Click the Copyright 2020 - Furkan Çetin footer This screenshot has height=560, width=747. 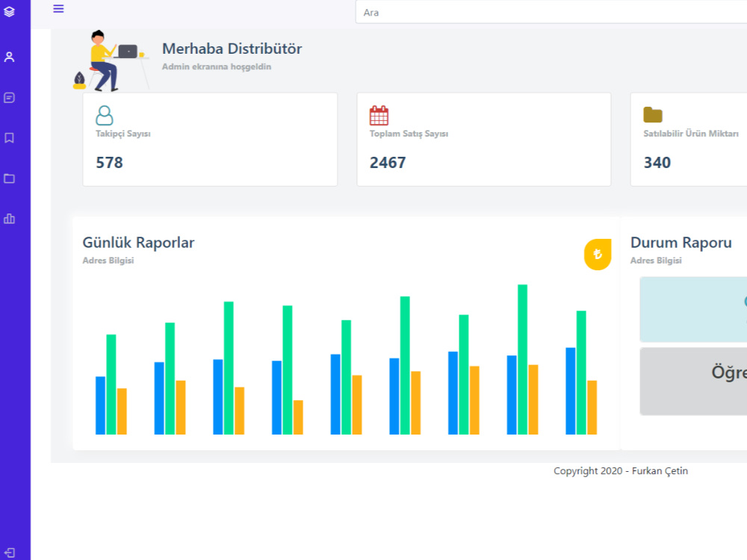621,471
